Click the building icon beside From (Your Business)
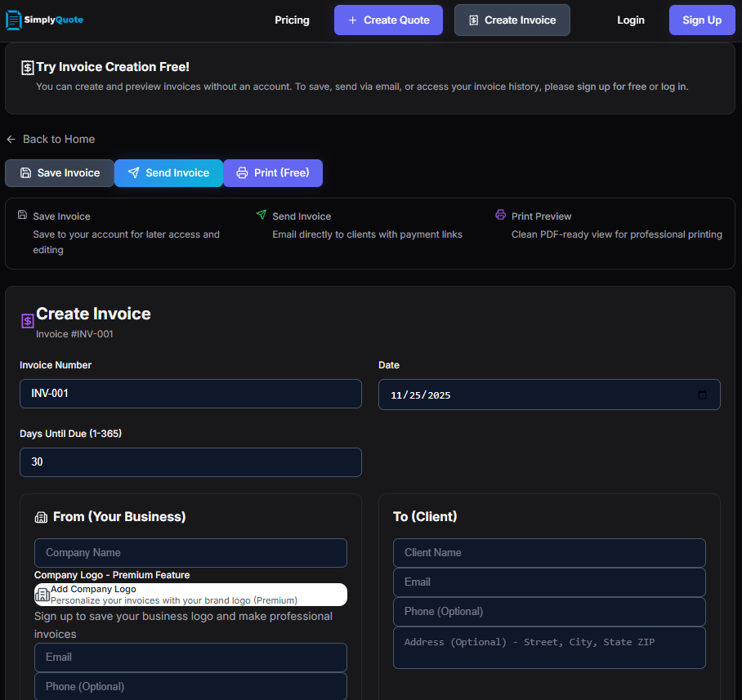The width and height of the screenshot is (742, 700). (40, 516)
